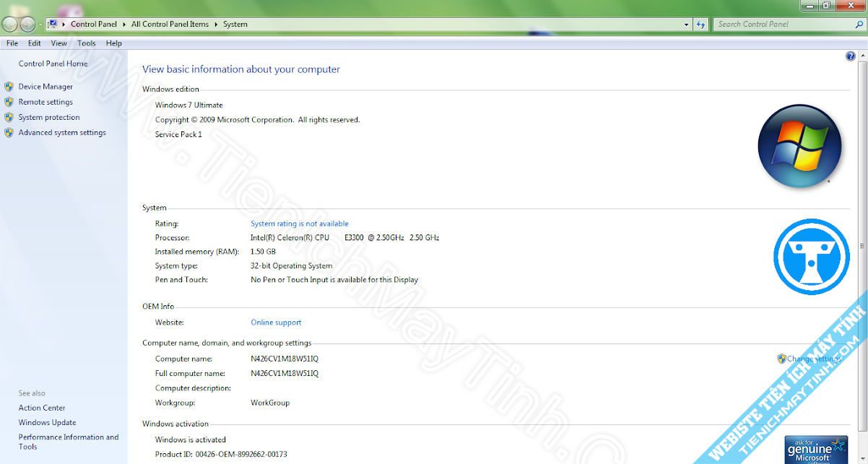Expand arrow after Control Panel breadcrumb
868x464 pixels.
124,25
